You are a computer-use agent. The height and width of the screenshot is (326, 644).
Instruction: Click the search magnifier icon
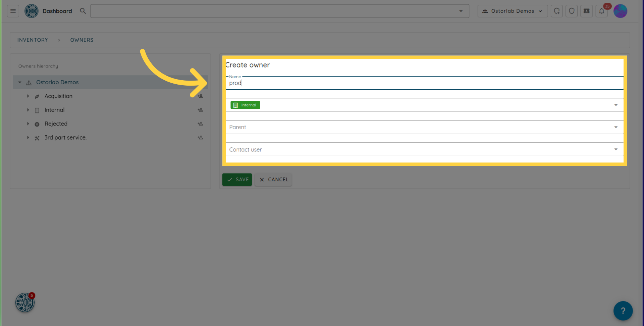coord(83,11)
